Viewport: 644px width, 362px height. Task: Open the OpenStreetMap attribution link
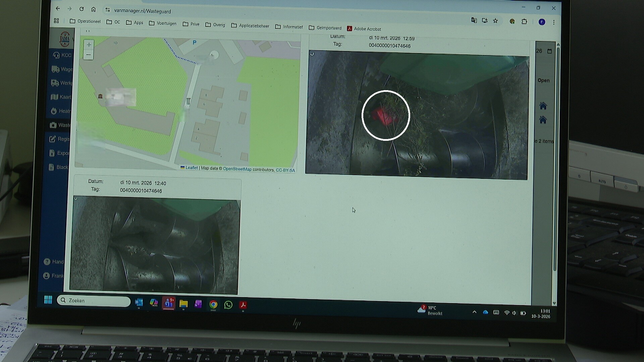coord(237,169)
